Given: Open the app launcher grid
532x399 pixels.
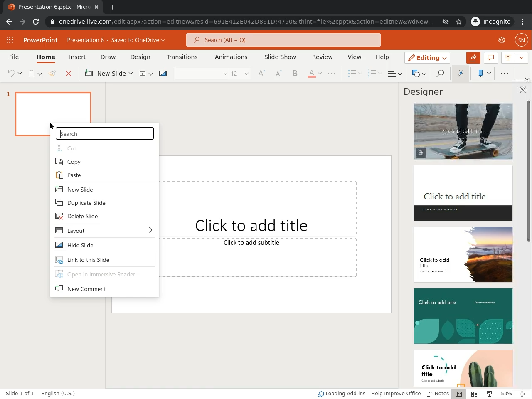Looking at the screenshot, I should 10,40.
